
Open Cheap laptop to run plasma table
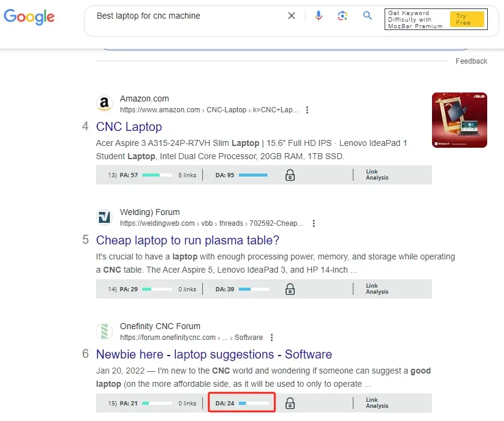tap(188, 240)
